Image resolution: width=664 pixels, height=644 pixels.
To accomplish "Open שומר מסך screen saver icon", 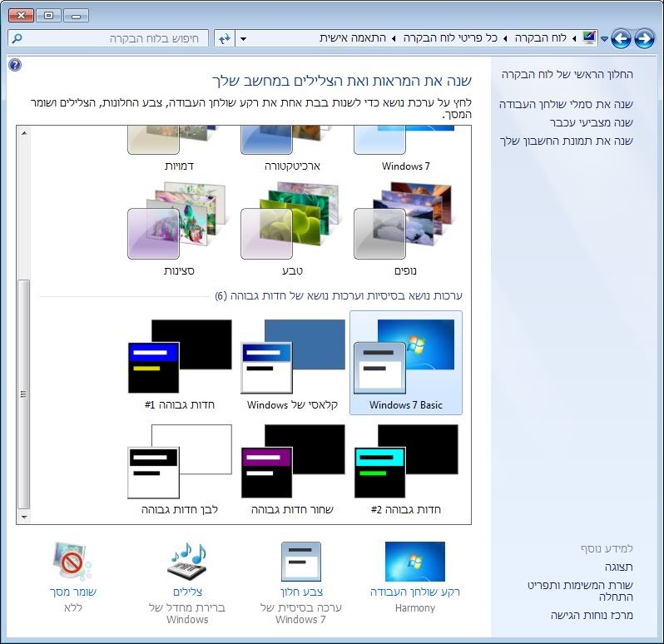I will pos(73,562).
